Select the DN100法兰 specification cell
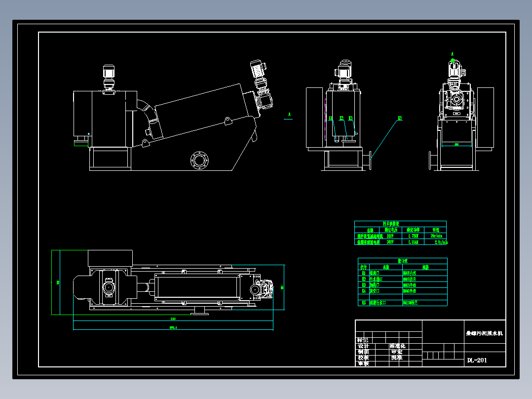The width and height of the screenshot is (532, 399). coord(410,303)
